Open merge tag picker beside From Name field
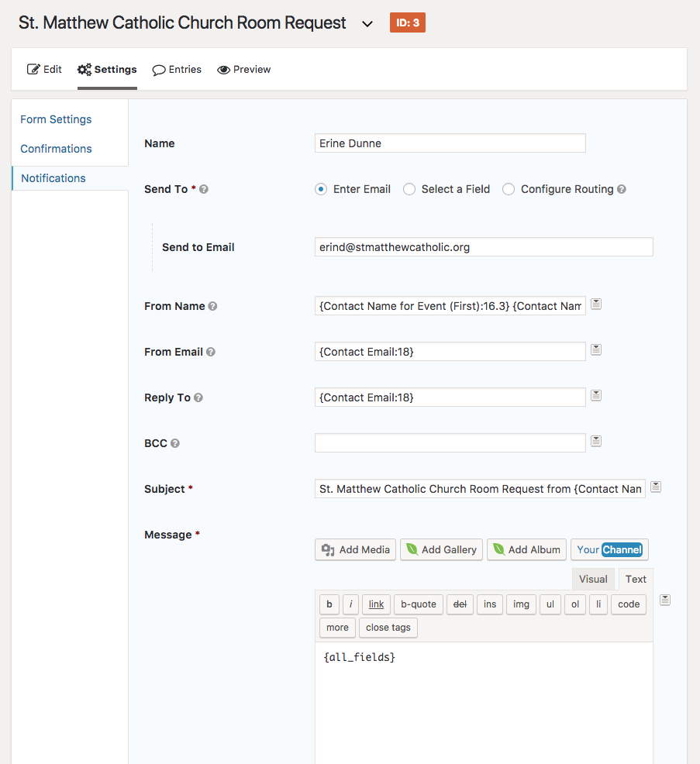 (595, 305)
